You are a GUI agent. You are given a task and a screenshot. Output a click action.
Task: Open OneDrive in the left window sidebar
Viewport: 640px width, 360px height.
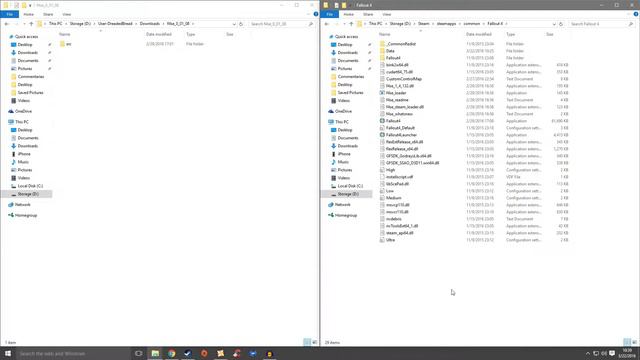(23, 111)
